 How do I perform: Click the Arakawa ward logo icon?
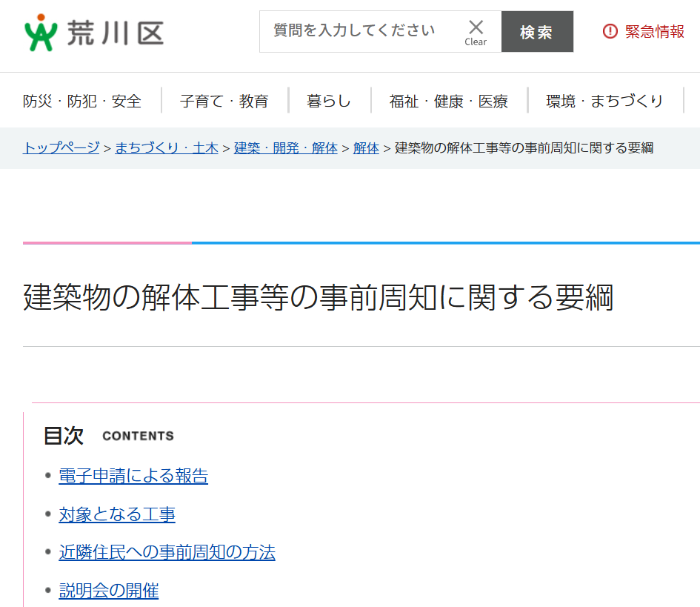click(x=40, y=33)
